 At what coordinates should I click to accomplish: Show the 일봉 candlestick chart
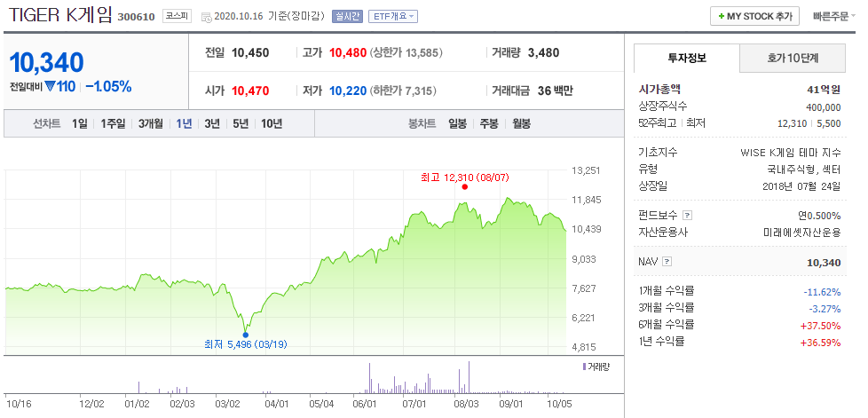[x=458, y=124]
